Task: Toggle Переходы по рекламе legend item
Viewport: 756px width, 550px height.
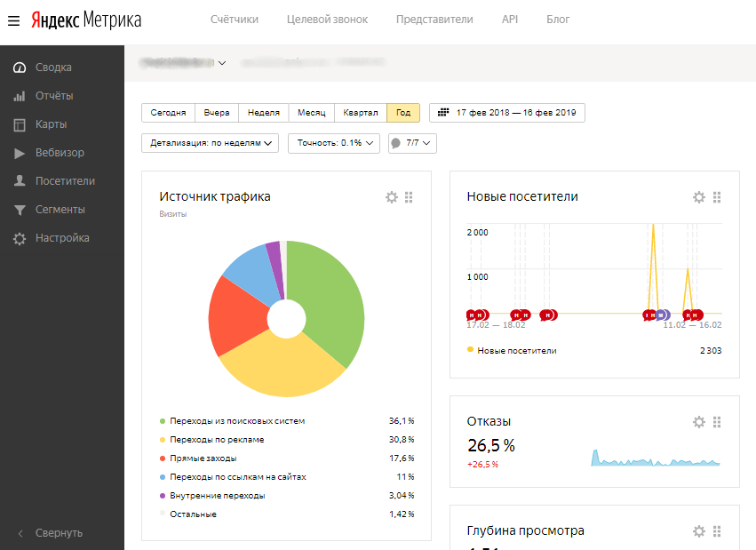Action: point(212,440)
